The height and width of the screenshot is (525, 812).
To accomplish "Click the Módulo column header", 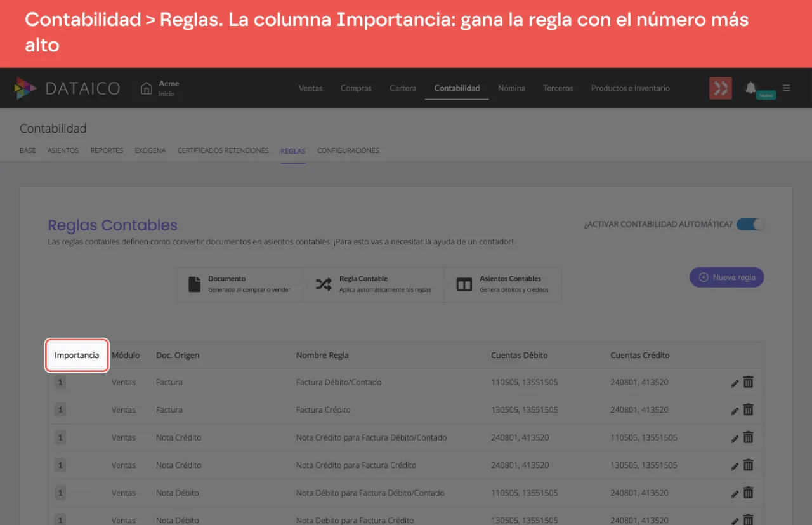I will 126,355.
